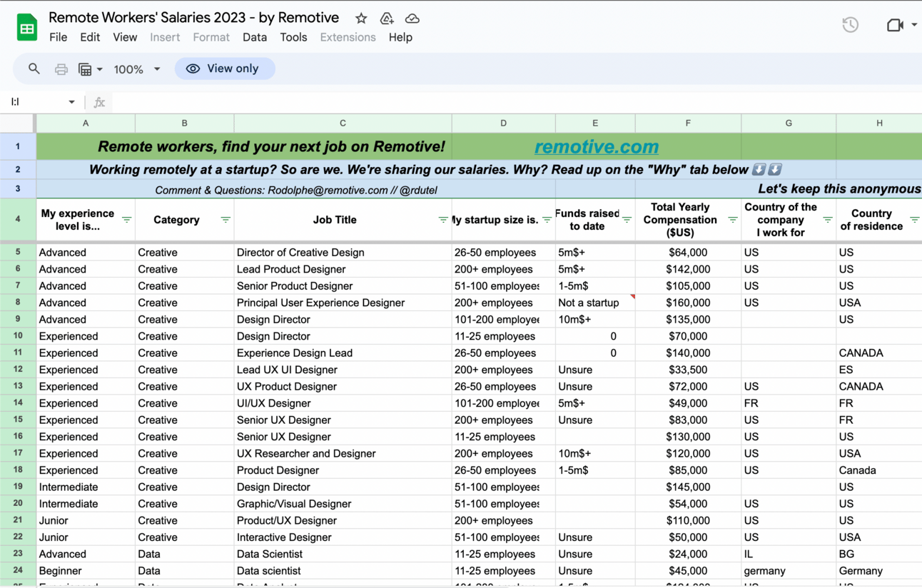Click the Beginner experience cell

[x=86, y=571]
